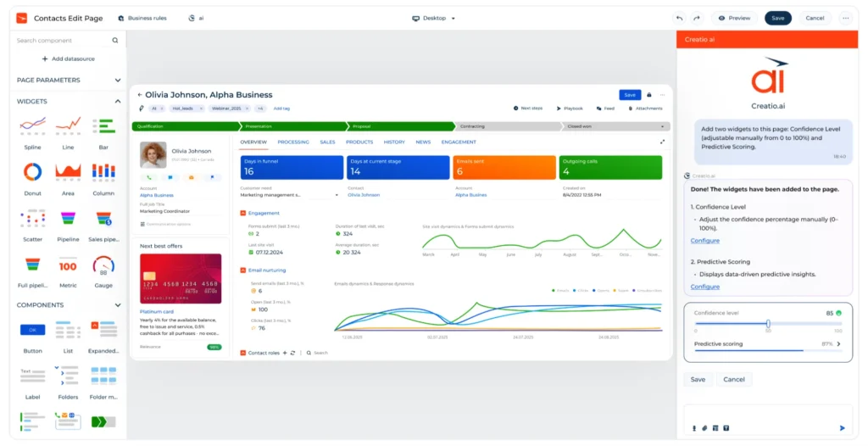Select the Bar chart widget

point(103,132)
